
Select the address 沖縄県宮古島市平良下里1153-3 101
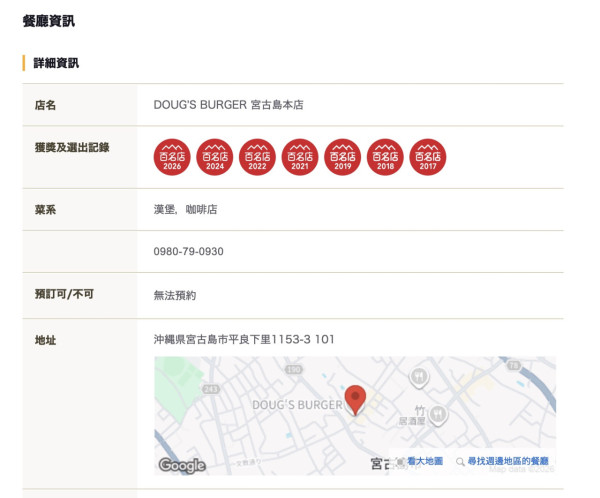[x=244, y=339]
